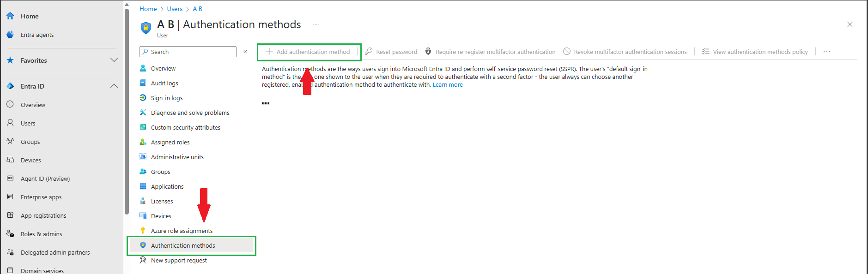
Task: Click the user menu Search field
Action: coord(188,52)
